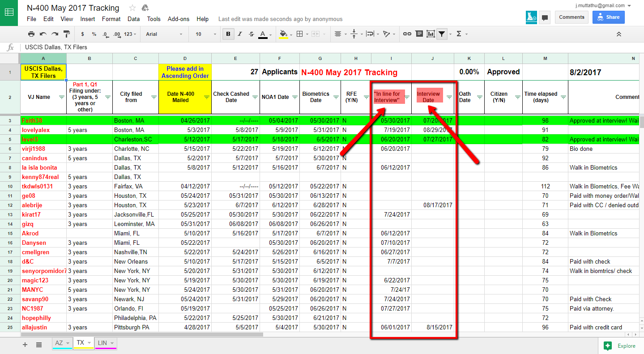
Task: Click the formula bar input
Action: tap(331, 47)
